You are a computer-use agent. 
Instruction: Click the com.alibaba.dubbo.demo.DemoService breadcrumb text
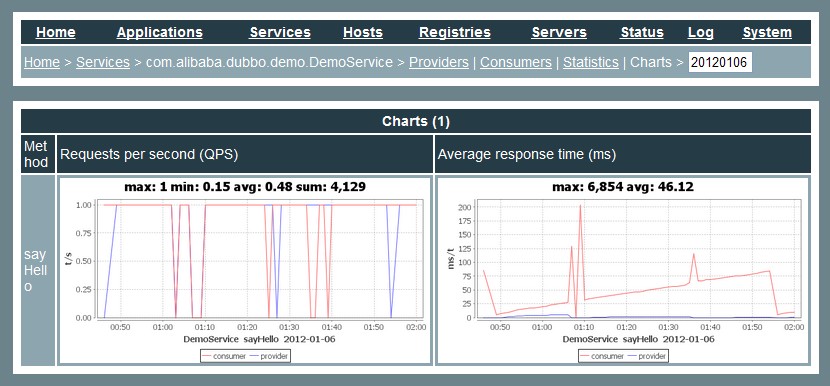point(269,62)
